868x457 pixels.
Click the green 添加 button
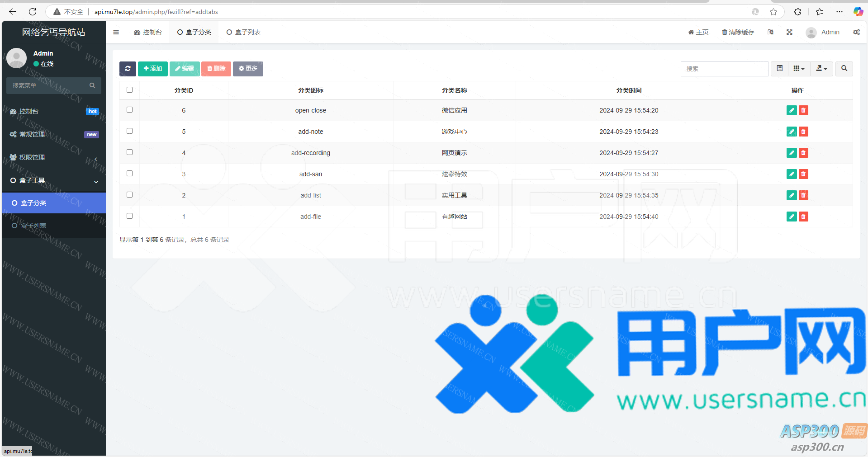(x=153, y=69)
